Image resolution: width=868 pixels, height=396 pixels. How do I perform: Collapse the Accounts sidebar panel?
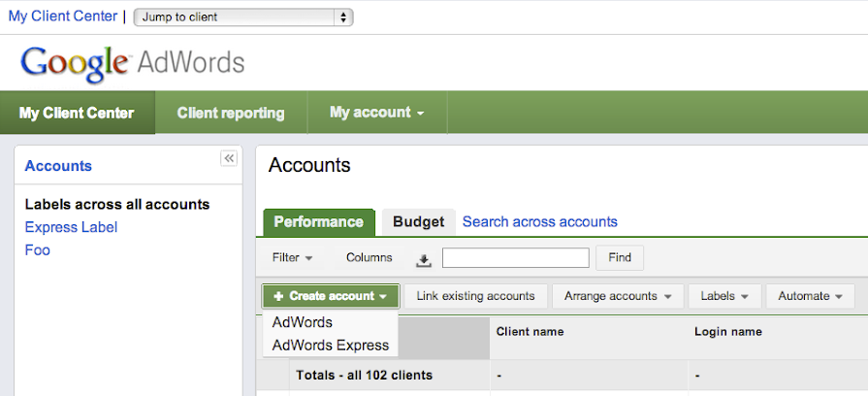tap(229, 158)
